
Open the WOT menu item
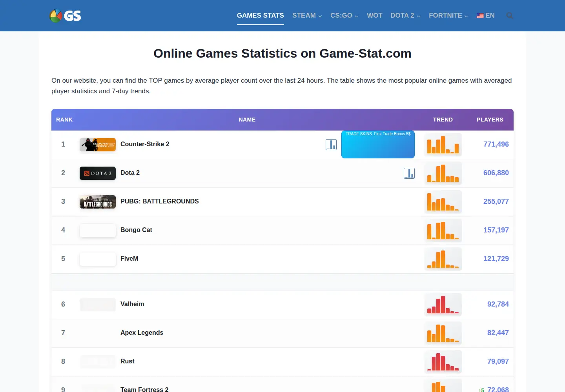tap(375, 16)
